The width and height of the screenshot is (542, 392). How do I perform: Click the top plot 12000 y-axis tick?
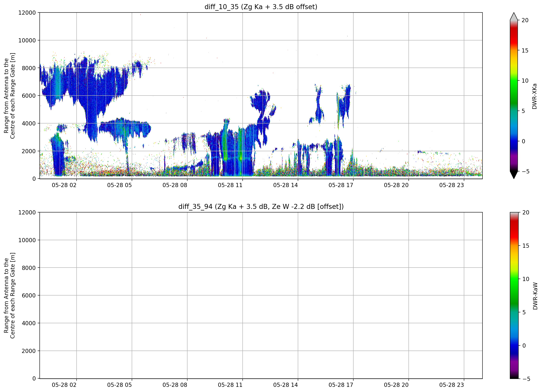[x=27, y=13]
